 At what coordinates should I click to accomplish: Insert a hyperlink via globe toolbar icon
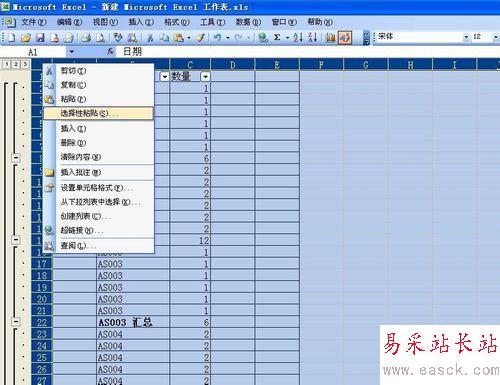pyautogui.click(x=263, y=38)
